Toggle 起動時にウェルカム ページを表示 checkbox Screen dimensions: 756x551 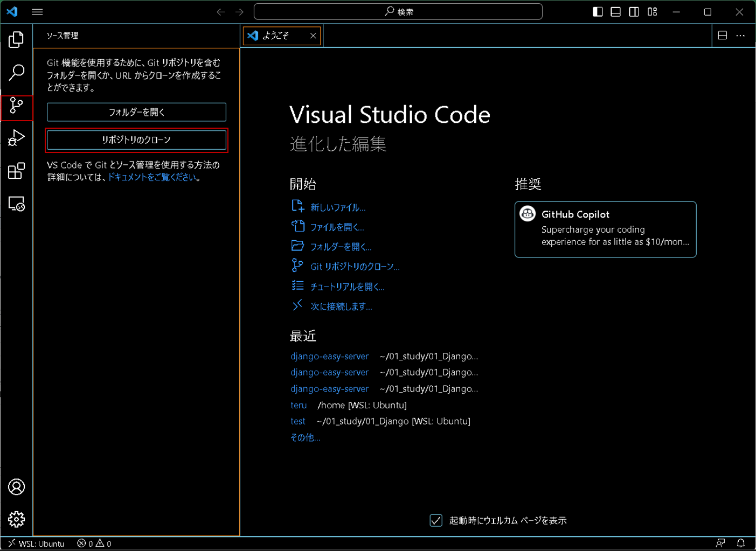tap(436, 520)
